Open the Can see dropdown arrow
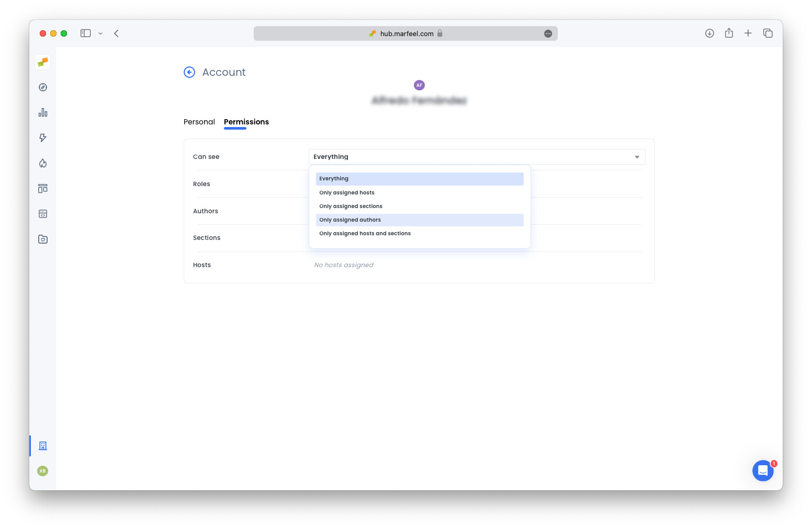 click(x=637, y=157)
